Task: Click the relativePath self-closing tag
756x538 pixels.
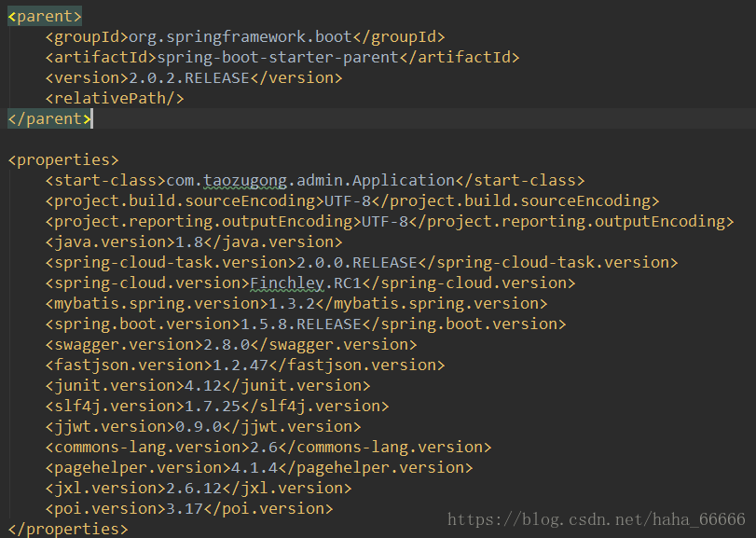Action: (x=114, y=98)
